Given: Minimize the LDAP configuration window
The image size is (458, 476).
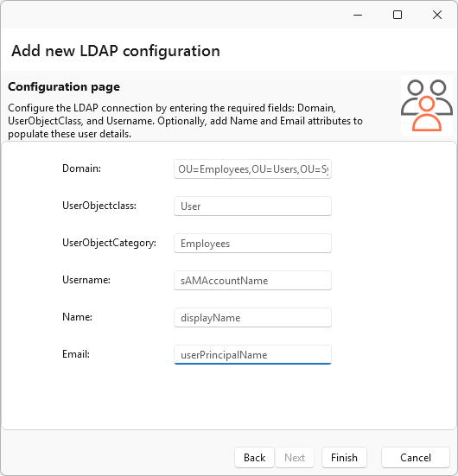Looking at the screenshot, I should pos(358,15).
